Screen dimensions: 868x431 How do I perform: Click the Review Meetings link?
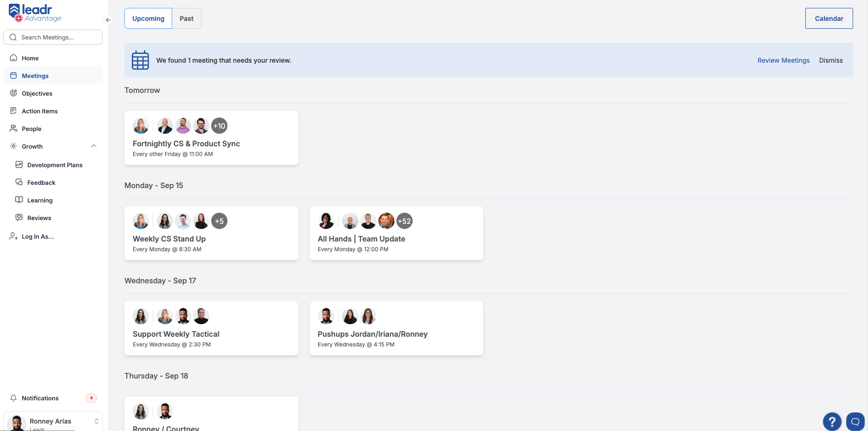[783, 60]
